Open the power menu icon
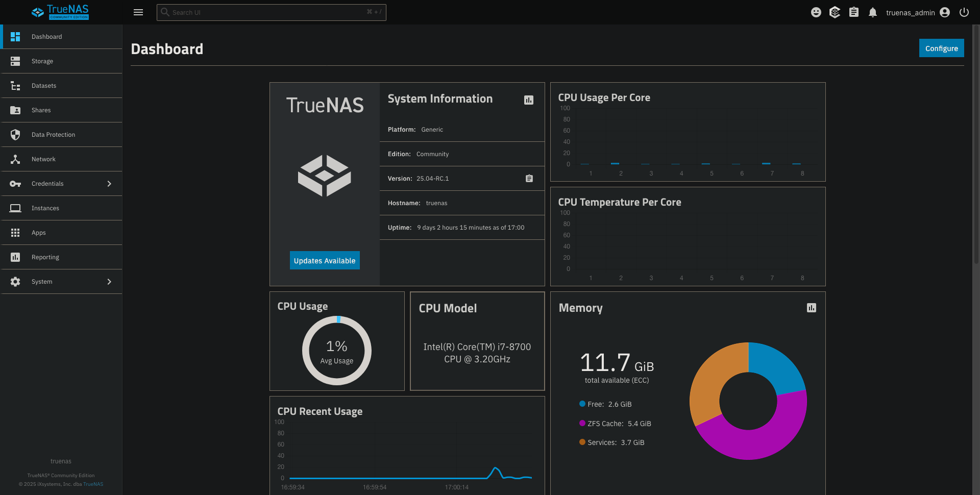Viewport: 980px width, 495px height. tap(964, 12)
